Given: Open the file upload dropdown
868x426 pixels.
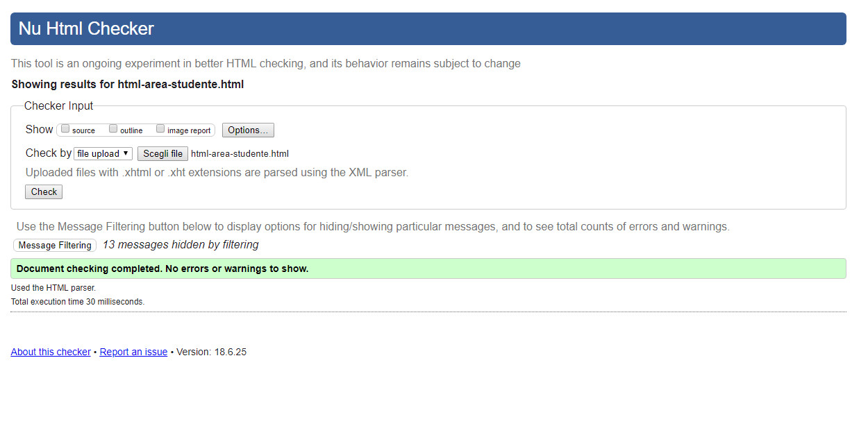Looking at the screenshot, I should point(103,153).
